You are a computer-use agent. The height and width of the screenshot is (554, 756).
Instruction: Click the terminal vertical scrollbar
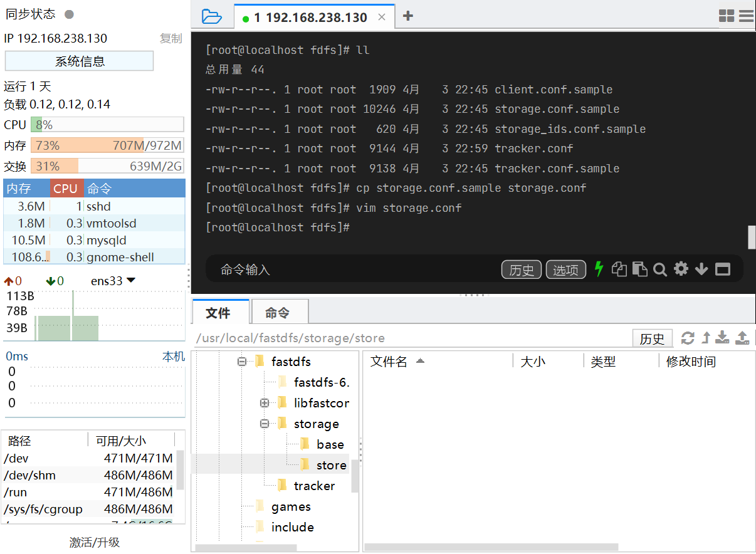[752, 237]
